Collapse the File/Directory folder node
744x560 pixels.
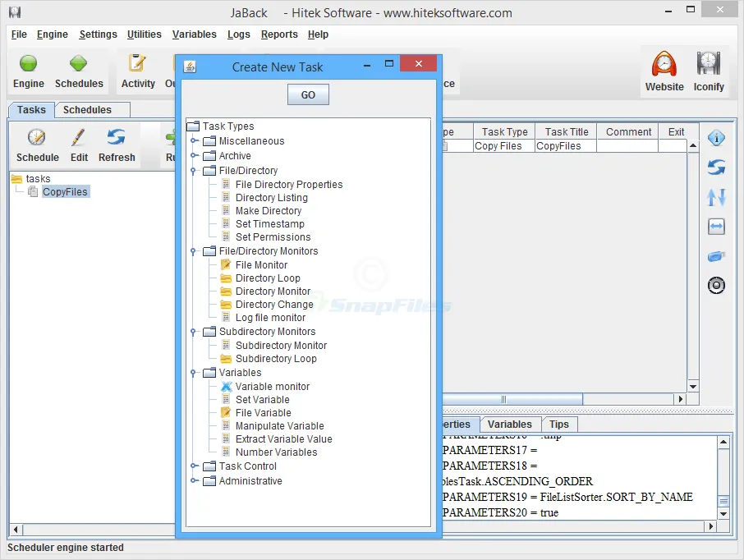tap(193, 170)
